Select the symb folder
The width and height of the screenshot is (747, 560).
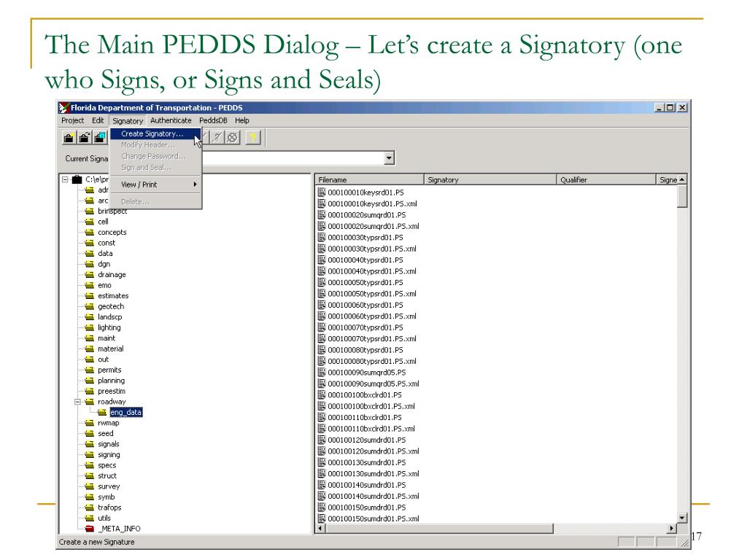click(107, 497)
